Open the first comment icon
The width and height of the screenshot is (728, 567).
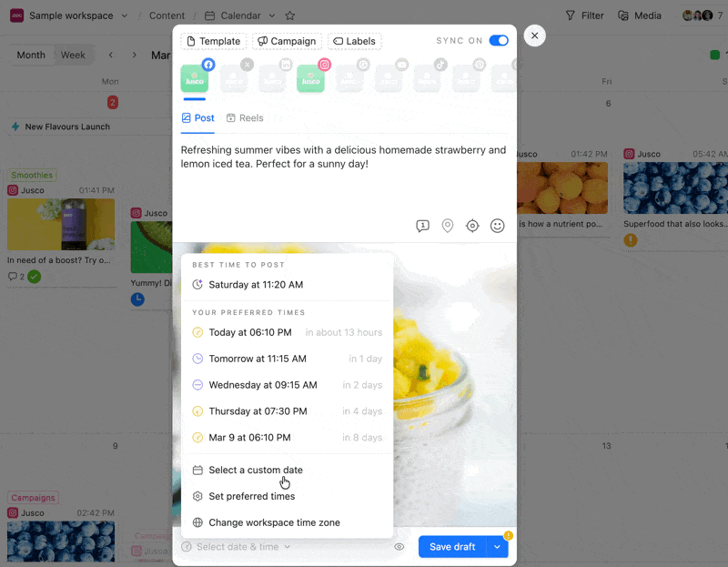tap(422, 226)
